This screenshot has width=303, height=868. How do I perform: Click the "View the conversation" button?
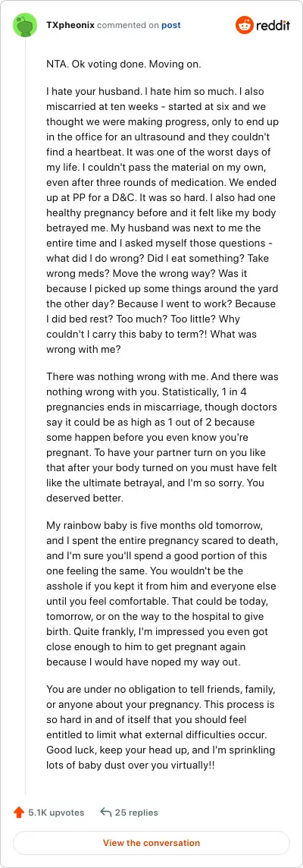151,843
